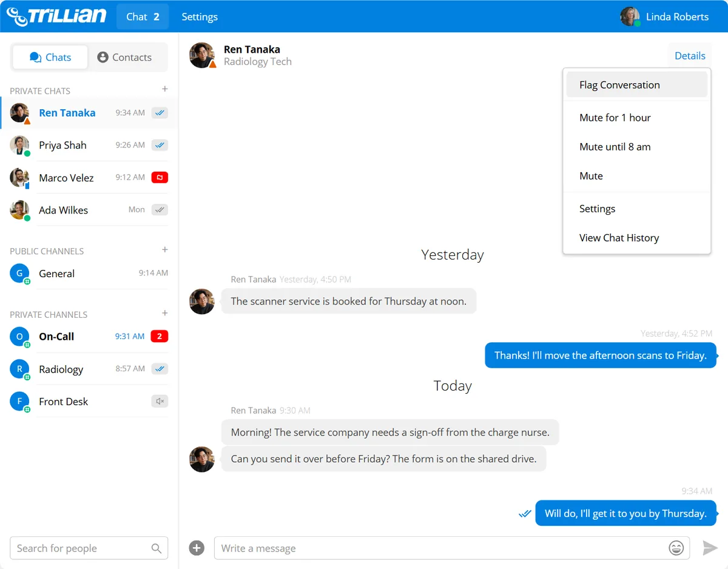Open the Marco Velez chat
Screen dimensions: 728x569
coord(89,178)
